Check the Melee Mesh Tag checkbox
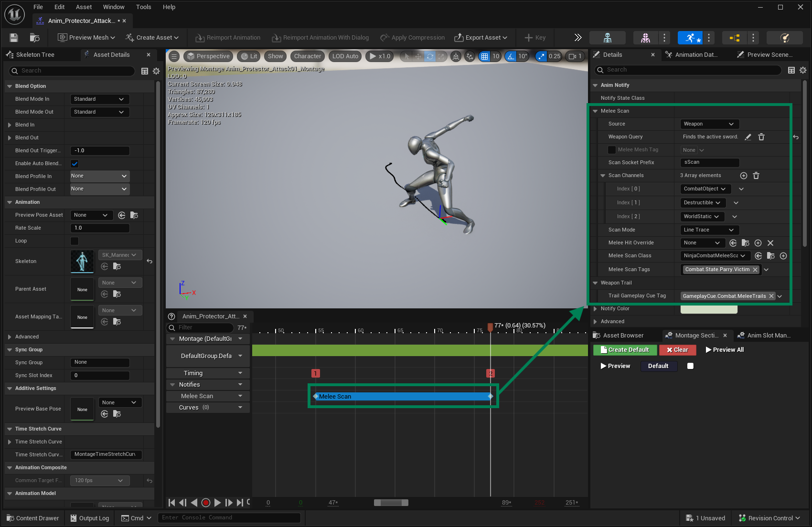This screenshot has height=527, width=812. tap(611, 150)
